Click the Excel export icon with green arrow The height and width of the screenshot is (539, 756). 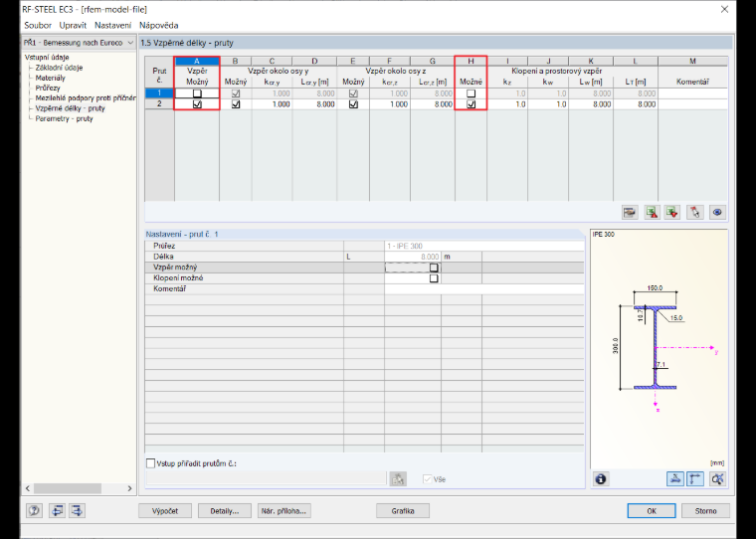tap(652, 212)
